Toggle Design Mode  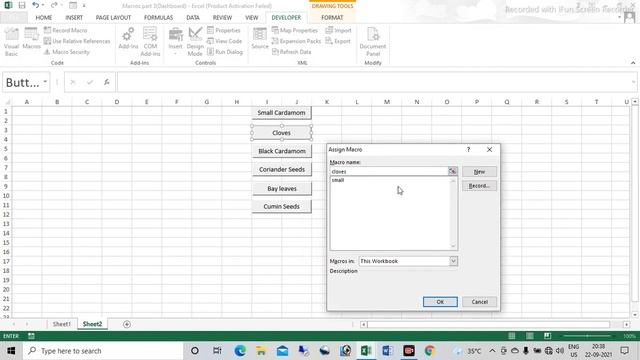point(195,42)
